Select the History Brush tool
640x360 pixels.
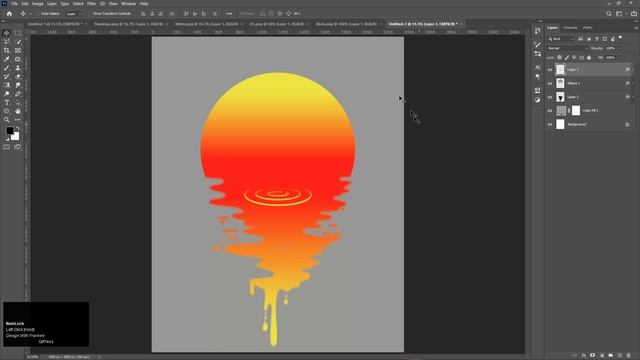[7, 76]
